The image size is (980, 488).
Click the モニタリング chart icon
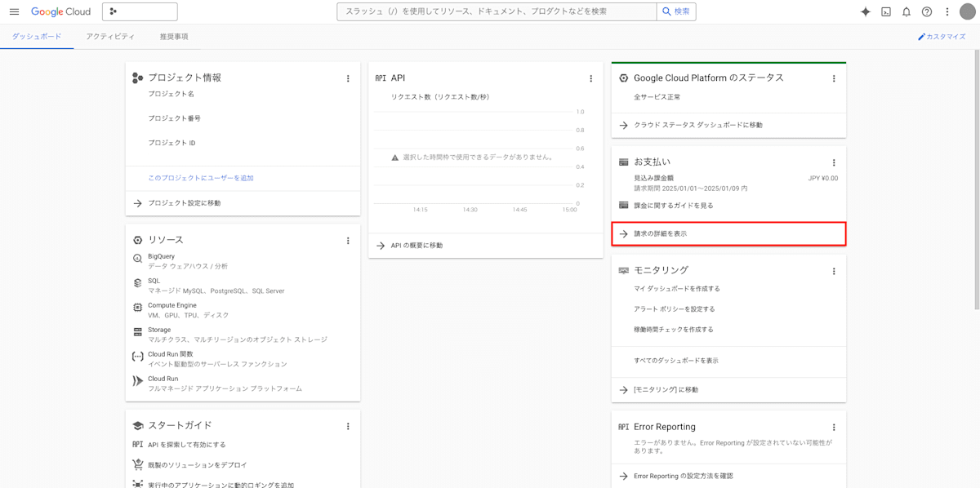click(x=623, y=270)
